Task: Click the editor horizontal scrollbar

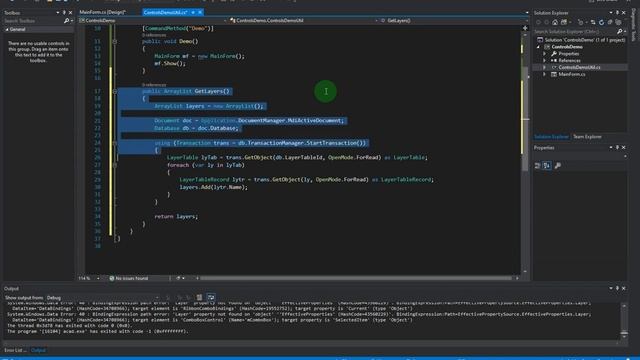Action: pos(355,278)
